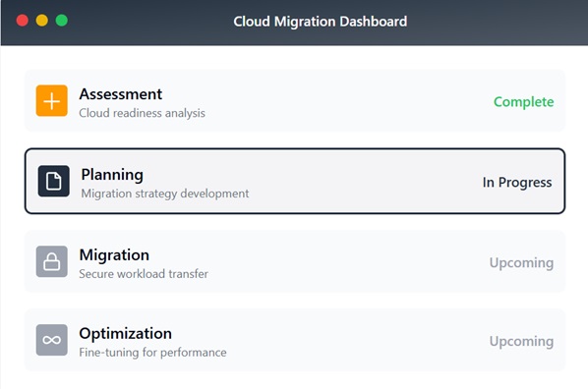Click the orange plus icon for Assessment
Screen dimensions: 588x389
[52, 101]
